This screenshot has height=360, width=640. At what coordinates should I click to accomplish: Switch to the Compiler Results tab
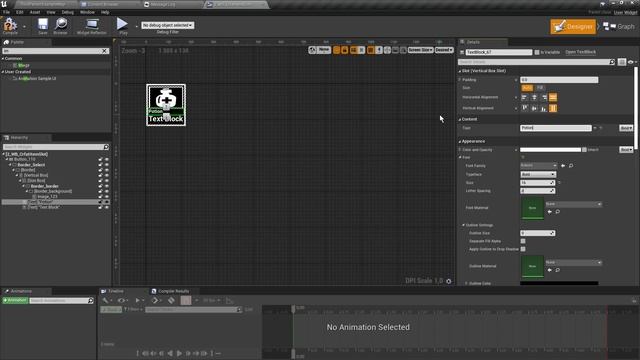pyautogui.click(x=171, y=291)
